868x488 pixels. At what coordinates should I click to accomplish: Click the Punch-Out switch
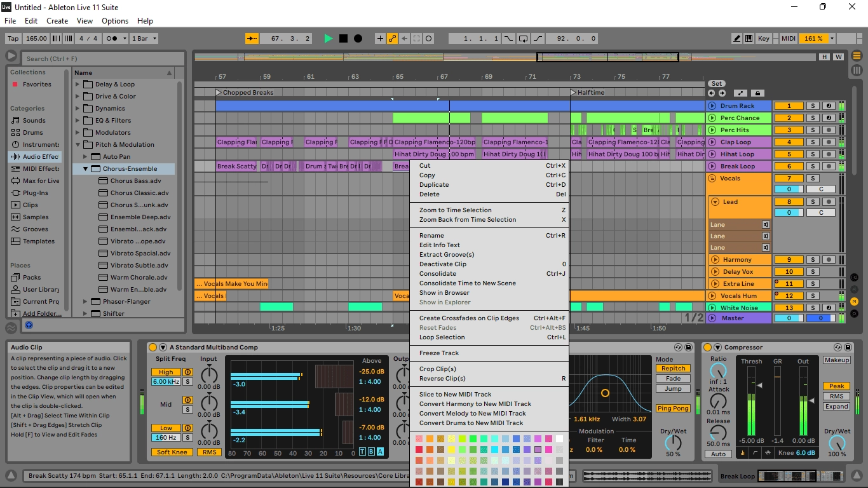coord(538,39)
